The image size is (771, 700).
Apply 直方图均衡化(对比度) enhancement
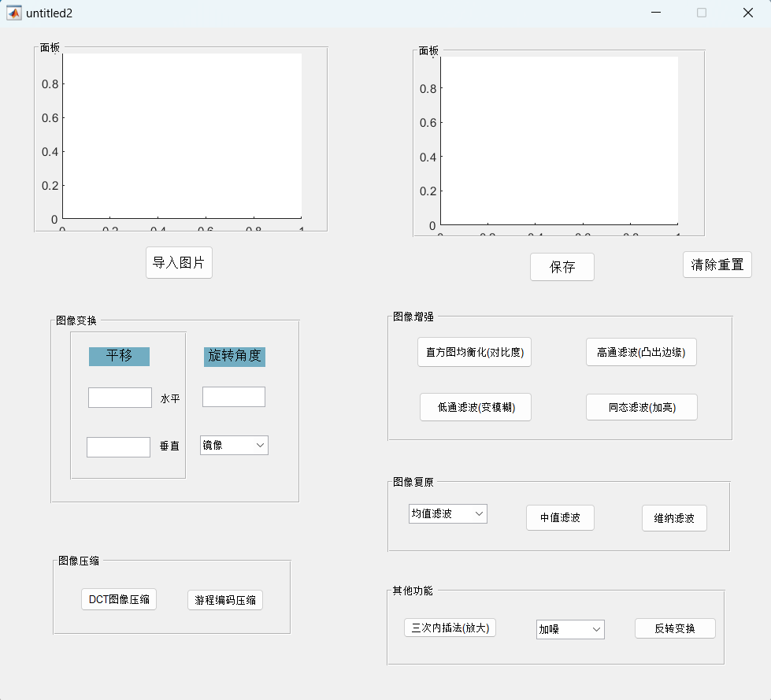pos(474,352)
